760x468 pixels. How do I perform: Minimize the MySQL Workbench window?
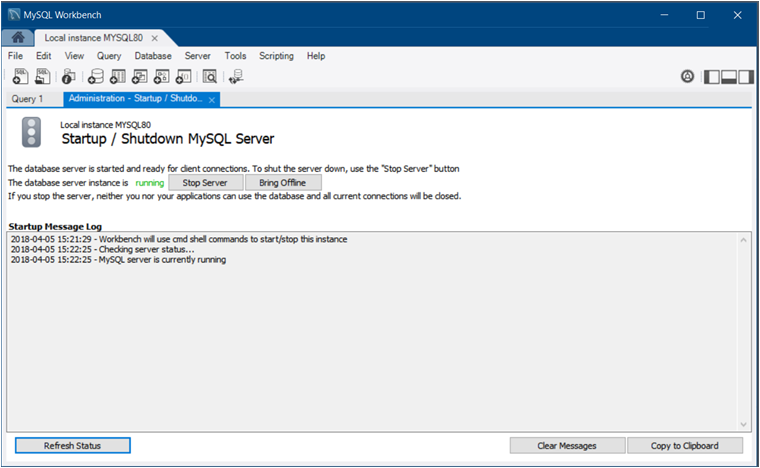point(664,15)
